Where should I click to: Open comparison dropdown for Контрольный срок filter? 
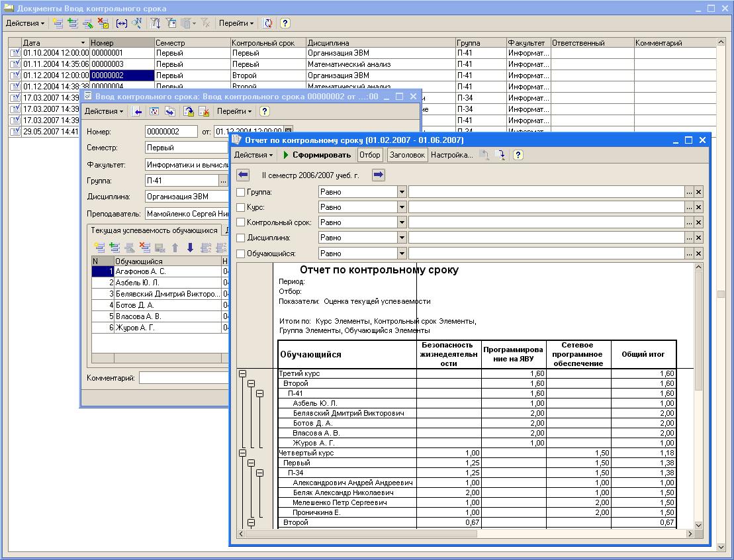pyautogui.click(x=402, y=222)
